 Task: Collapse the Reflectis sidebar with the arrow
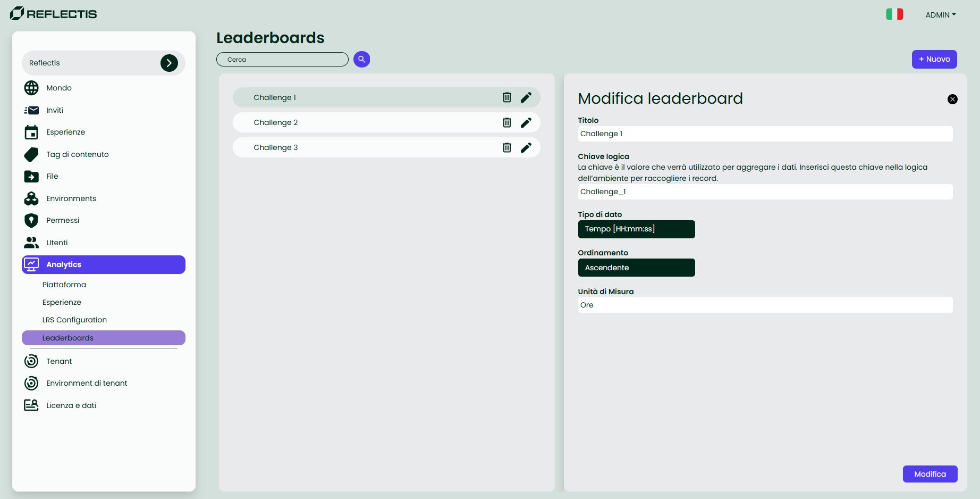click(169, 63)
